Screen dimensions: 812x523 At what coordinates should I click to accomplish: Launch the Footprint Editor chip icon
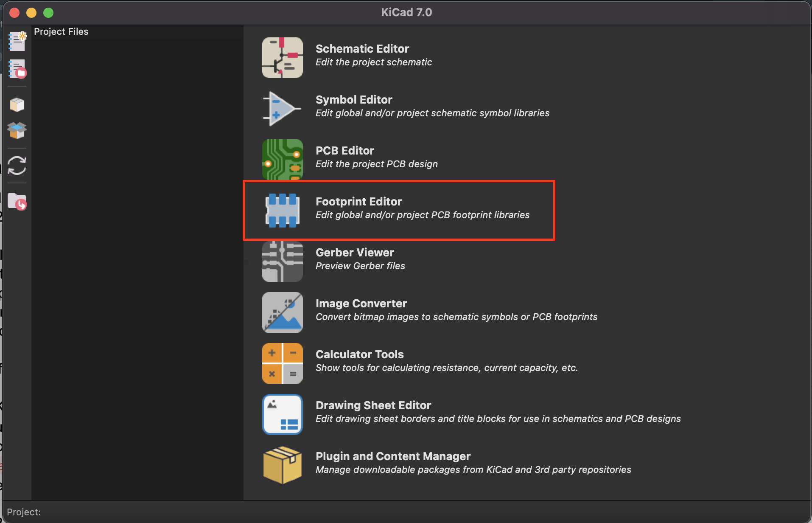point(283,211)
